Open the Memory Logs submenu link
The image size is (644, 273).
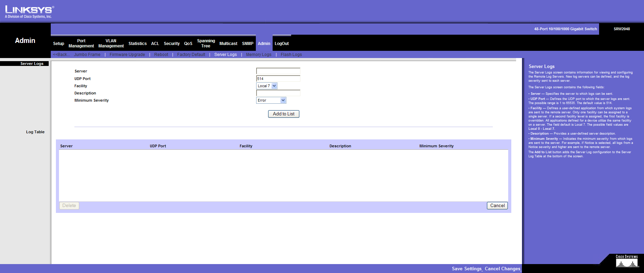coord(259,55)
